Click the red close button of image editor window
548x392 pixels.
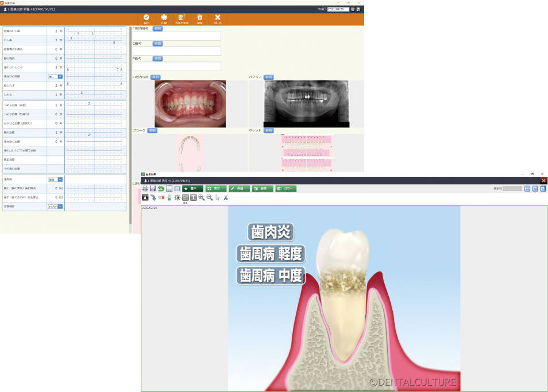click(543, 180)
